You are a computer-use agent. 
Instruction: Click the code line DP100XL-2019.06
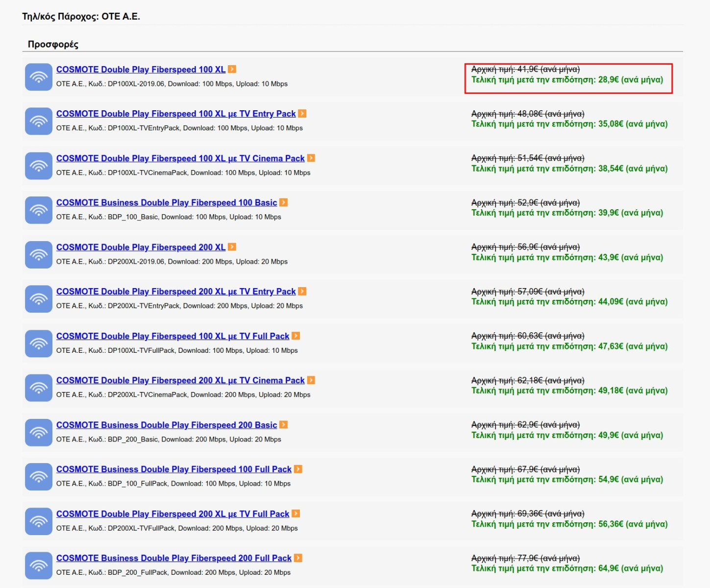(172, 84)
